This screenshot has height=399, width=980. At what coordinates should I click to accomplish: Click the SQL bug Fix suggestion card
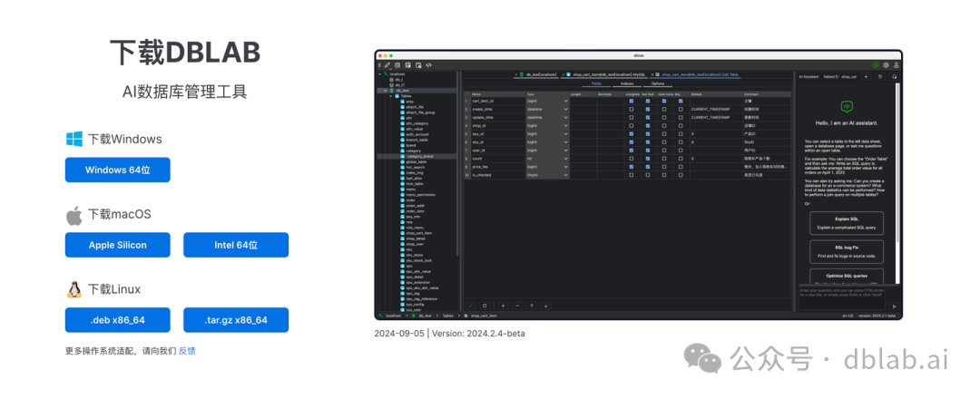847,251
